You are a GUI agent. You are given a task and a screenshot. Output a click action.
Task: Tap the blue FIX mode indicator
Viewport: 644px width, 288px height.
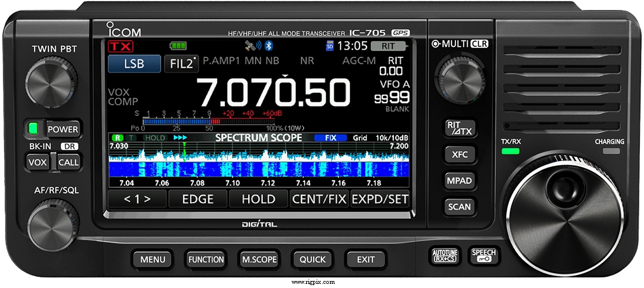[330, 138]
